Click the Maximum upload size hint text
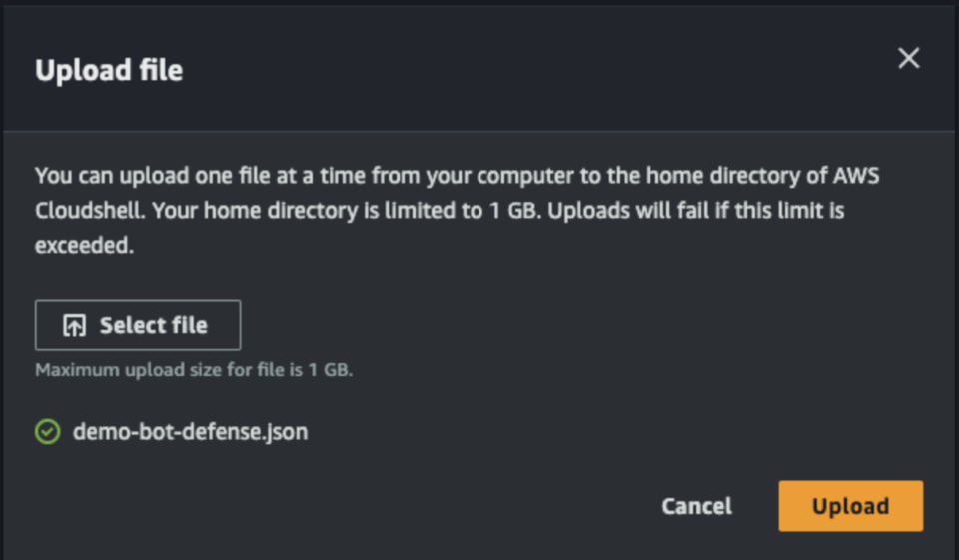This screenshot has width=959, height=560. [x=194, y=370]
